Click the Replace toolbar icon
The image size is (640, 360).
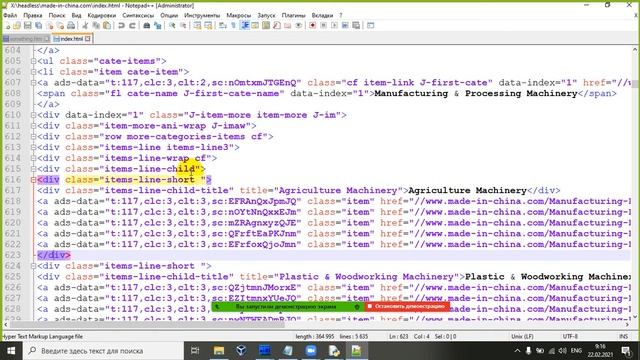coord(157,25)
